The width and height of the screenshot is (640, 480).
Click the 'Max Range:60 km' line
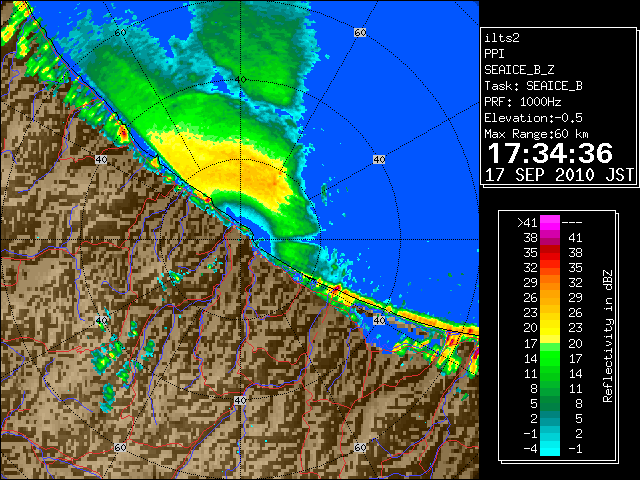537,134
